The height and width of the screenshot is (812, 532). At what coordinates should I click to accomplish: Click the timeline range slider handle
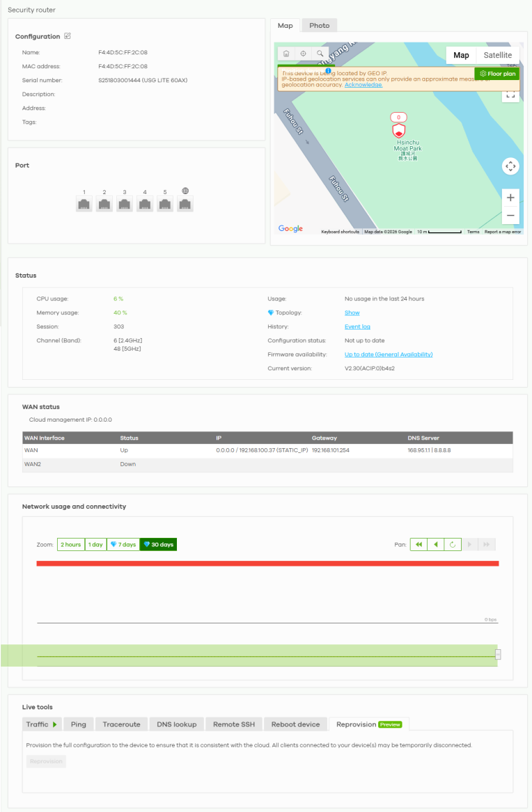point(498,654)
